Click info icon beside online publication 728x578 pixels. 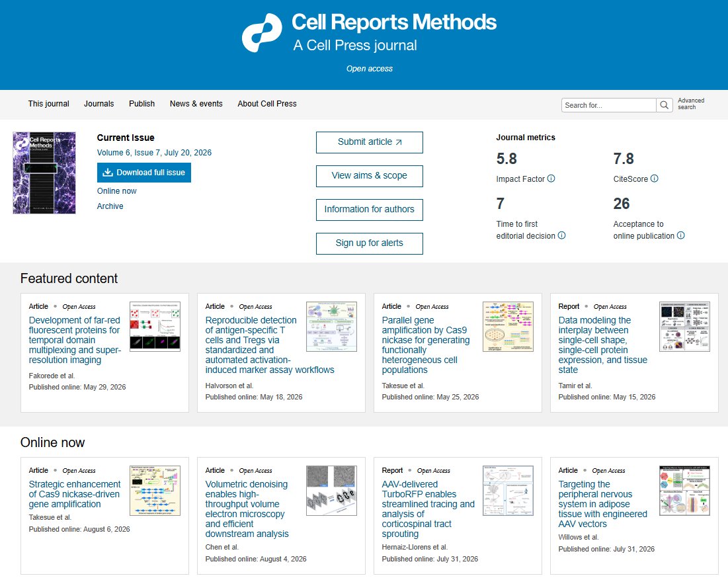[680, 235]
